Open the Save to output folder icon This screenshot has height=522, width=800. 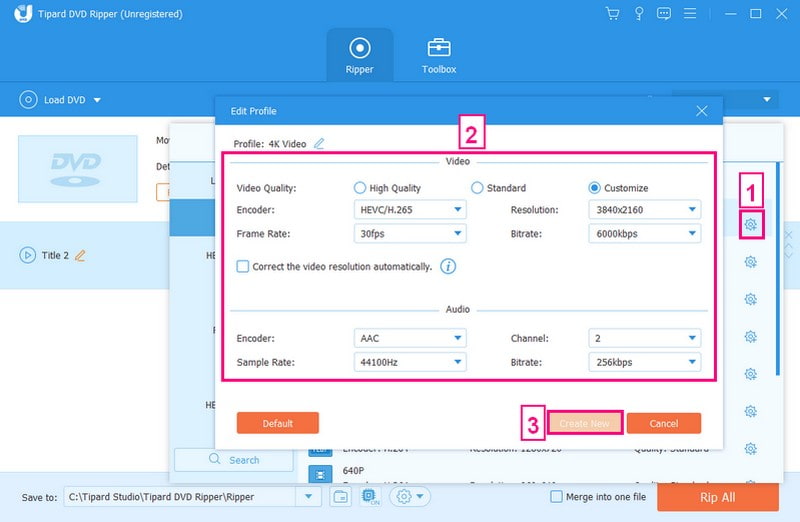point(341,497)
